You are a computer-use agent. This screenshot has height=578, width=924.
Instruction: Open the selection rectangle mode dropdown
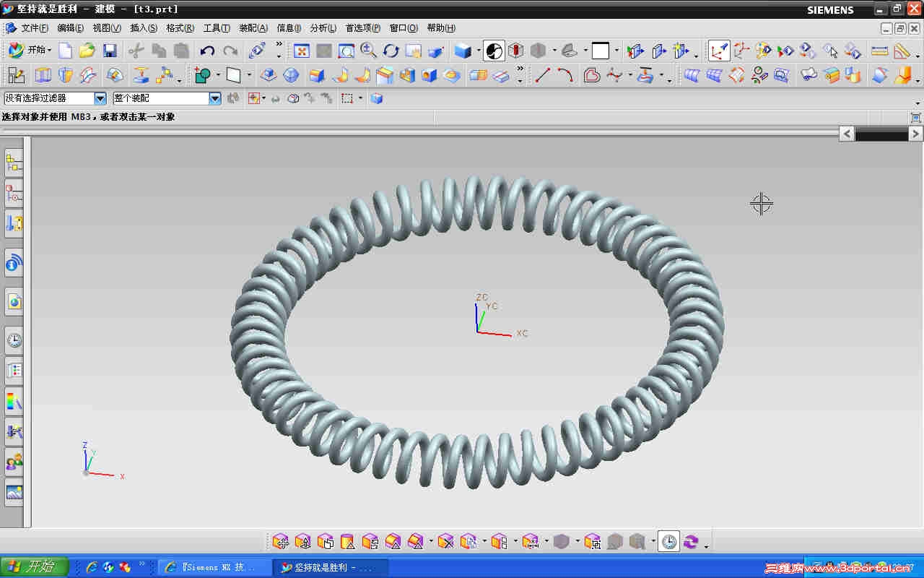(x=360, y=98)
